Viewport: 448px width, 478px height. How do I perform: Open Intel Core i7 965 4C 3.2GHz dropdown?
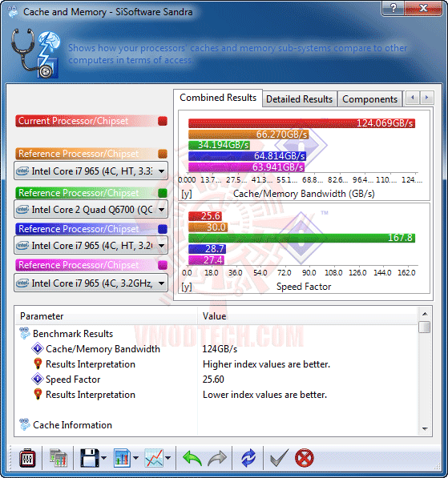pyautogui.click(x=91, y=283)
